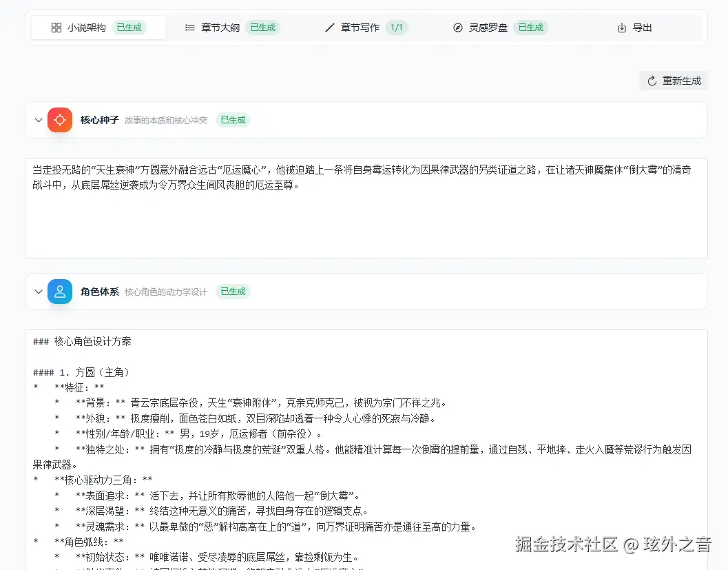This screenshot has width=728, height=570.
Task: Click the 已生成 badge on 核心种子 header
Action: click(x=233, y=119)
